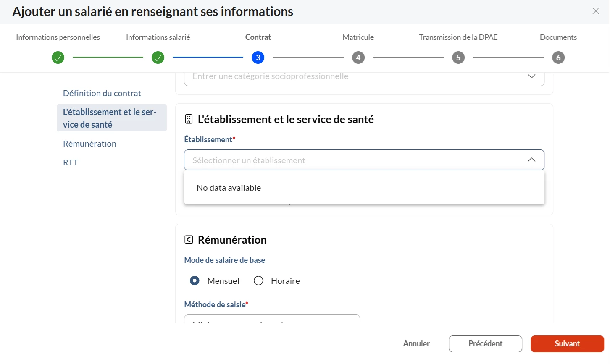
Task: Click the euro icon beside Rémunération heading
Action: tap(189, 240)
